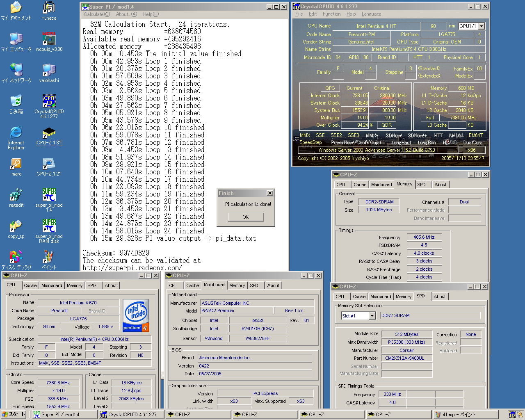Open the My Documents desktop icon
Viewport: 525px width, 420px height.
pyautogui.click(x=16, y=11)
